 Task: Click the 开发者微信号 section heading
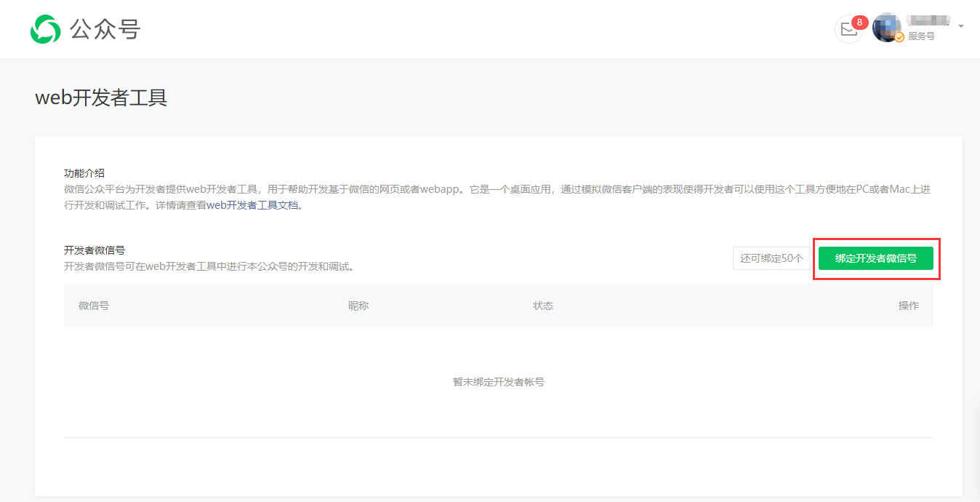(x=95, y=250)
